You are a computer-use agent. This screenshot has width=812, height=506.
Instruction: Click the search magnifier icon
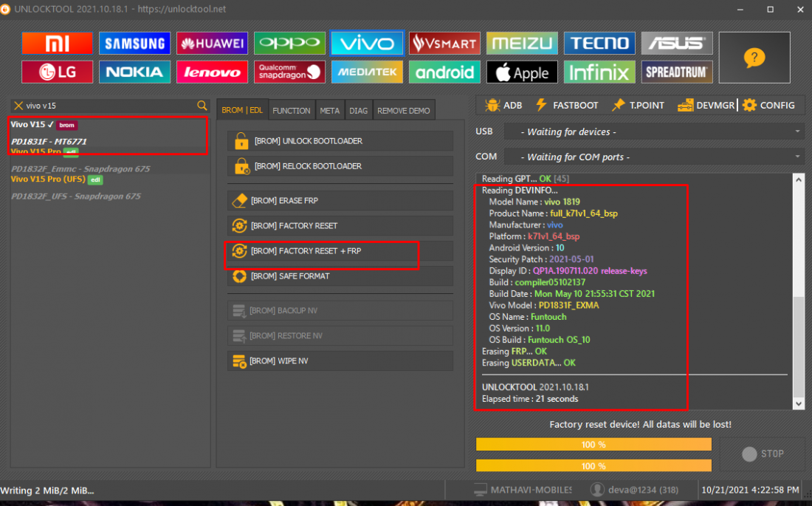tap(202, 106)
